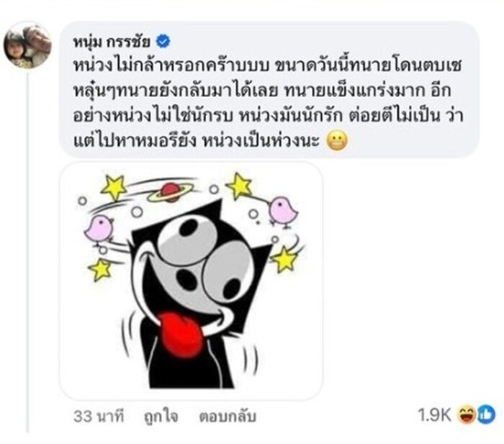The image size is (504, 444).
Task: Click the phrase หน่วงมันนักรัก in the comment
Action: click(x=291, y=116)
